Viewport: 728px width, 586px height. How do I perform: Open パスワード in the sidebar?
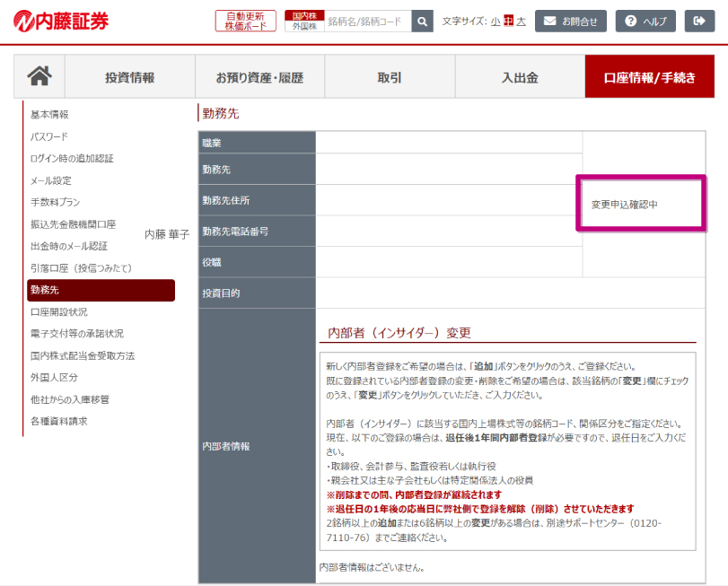48,136
